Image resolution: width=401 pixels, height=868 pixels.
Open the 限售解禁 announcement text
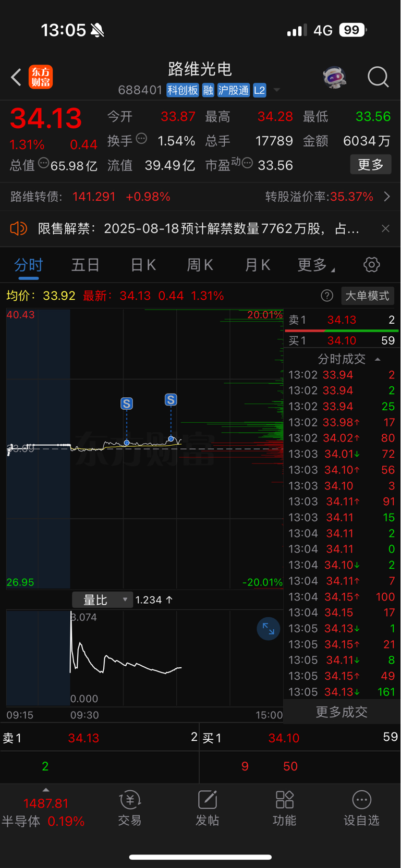pyautogui.click(x=198, y=228)
